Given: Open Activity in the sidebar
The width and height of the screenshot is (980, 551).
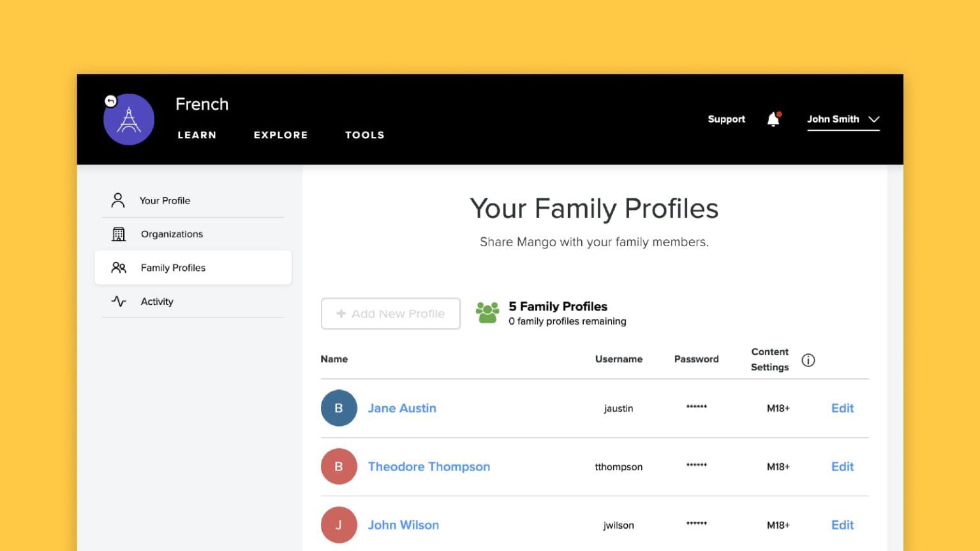Looking at the screenshot, I should (157, 302).
